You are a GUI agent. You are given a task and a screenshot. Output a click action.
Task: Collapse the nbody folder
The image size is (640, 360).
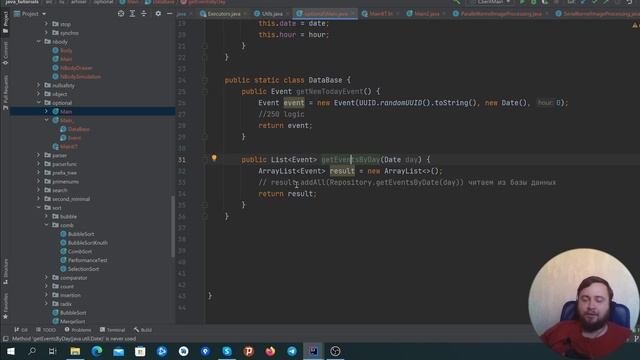tap(39, 42)
